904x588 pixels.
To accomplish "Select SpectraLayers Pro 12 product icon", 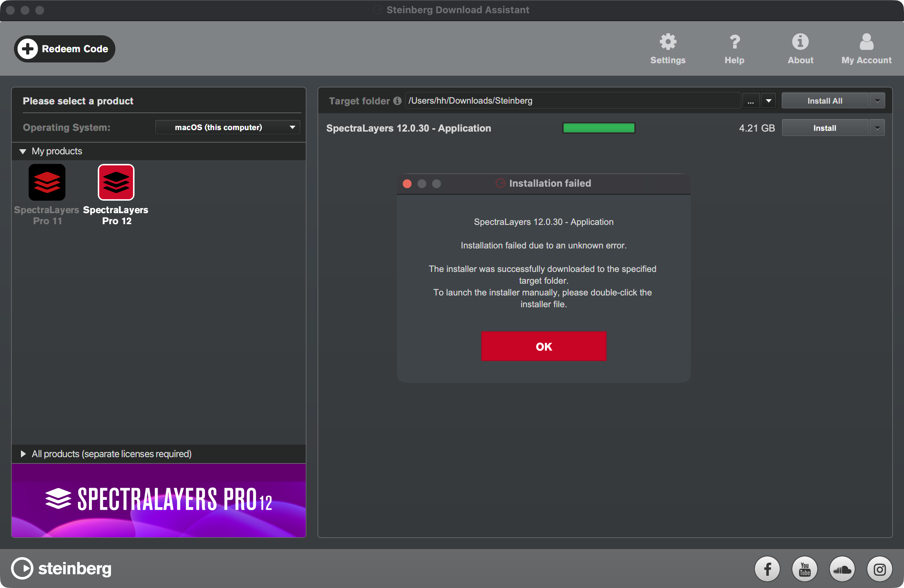I will click(x=116, y=182).
